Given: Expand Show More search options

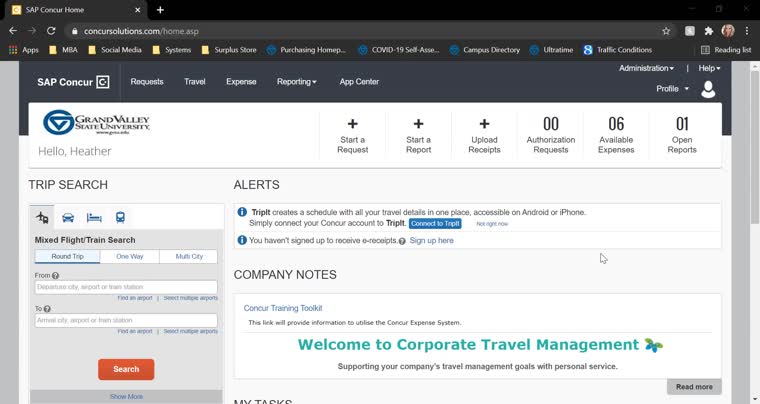Looking at the screenshot, I should click(x=126, y=396).
